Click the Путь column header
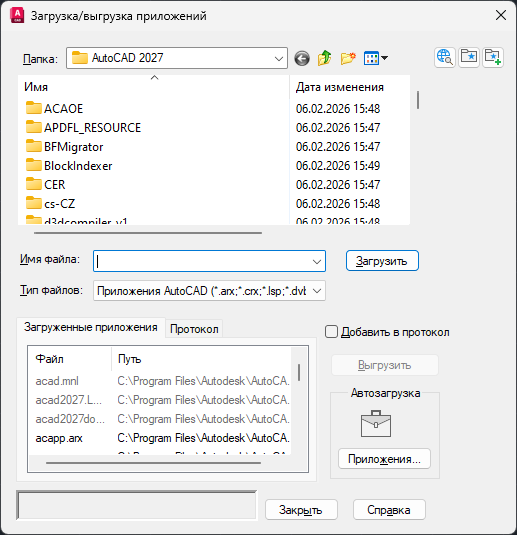This screenshot has height=535, width=517. pyautogui.click(x=201, y=359)
